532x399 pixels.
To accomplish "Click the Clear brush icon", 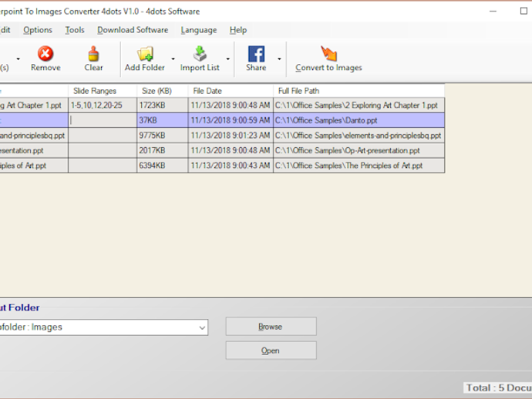I will click(x=93, y=54).
